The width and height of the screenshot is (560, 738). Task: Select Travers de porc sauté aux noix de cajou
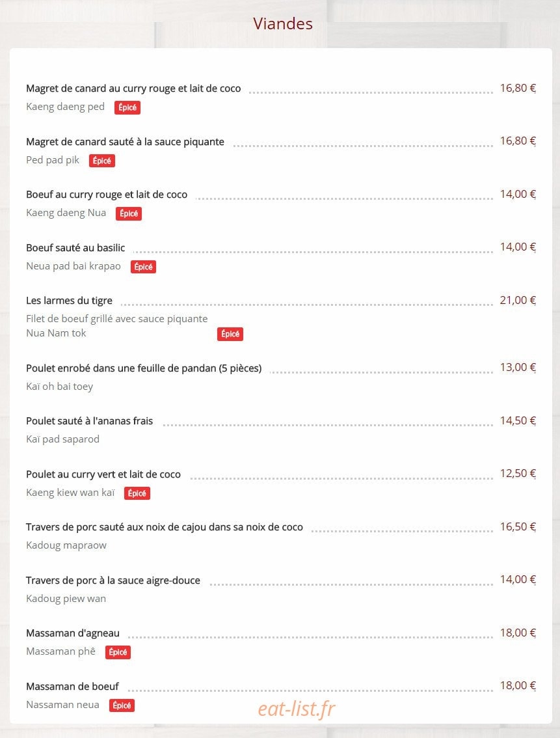(x=165, y=527)
